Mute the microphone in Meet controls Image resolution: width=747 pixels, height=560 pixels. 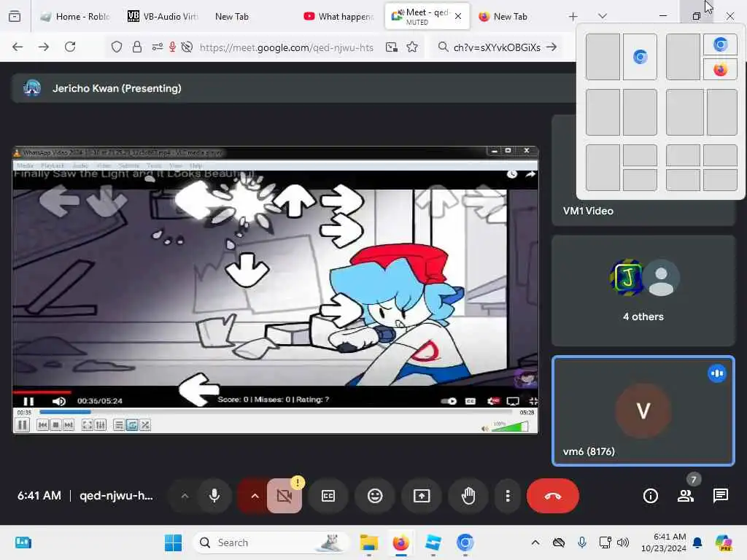pyautogui.click(x=214, y=496)
